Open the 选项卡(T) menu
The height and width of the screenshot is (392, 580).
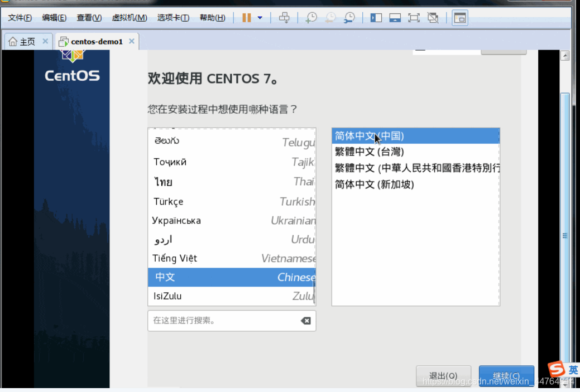pos(173,17)
